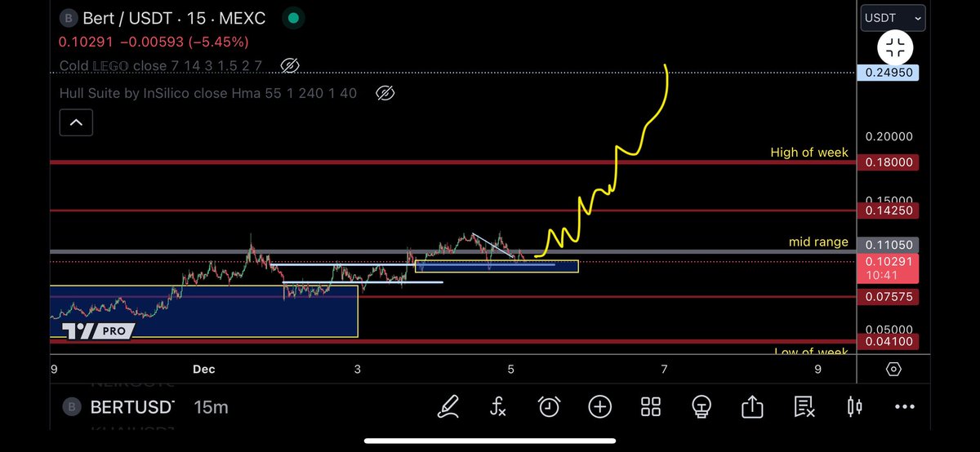
Task: Change the 15m timeframe selector
Action: tap(211, 406)
